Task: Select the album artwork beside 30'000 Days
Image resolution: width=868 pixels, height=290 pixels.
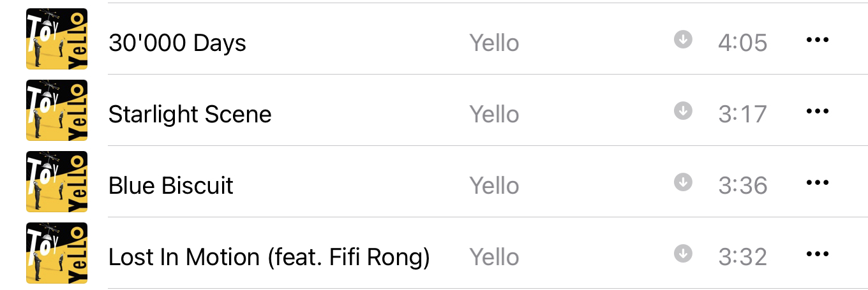Action: tap(57, 39)
